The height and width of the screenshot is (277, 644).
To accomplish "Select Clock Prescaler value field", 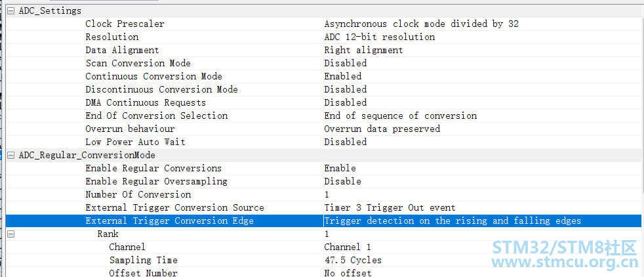I will 421,24.
